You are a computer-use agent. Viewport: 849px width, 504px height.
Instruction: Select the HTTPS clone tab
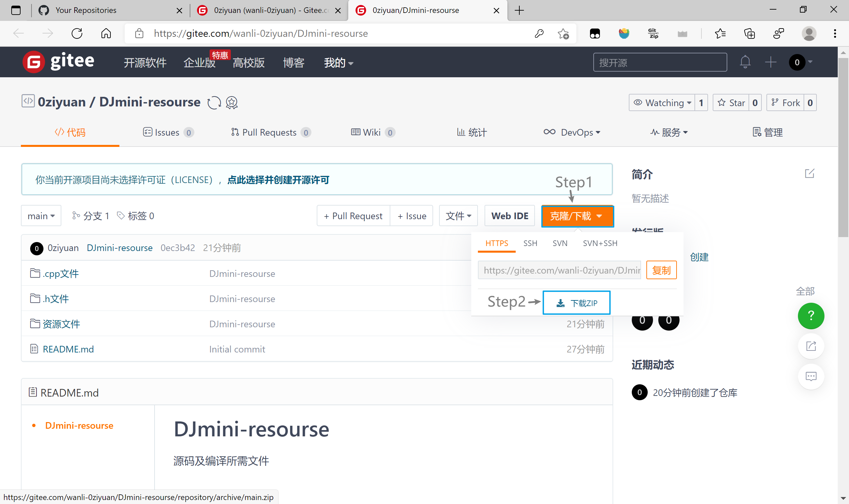(496, 243)
